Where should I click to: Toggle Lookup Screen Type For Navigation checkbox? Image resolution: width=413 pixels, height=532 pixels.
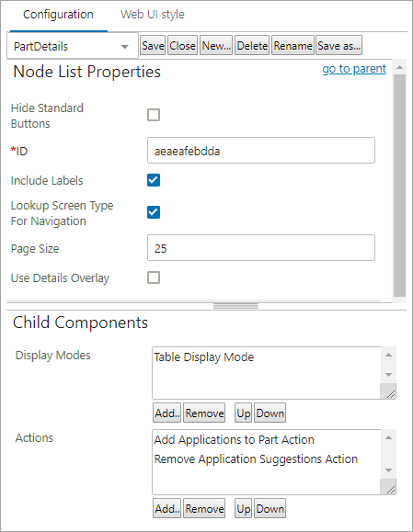pyautogui.click(x=154, y=212)
